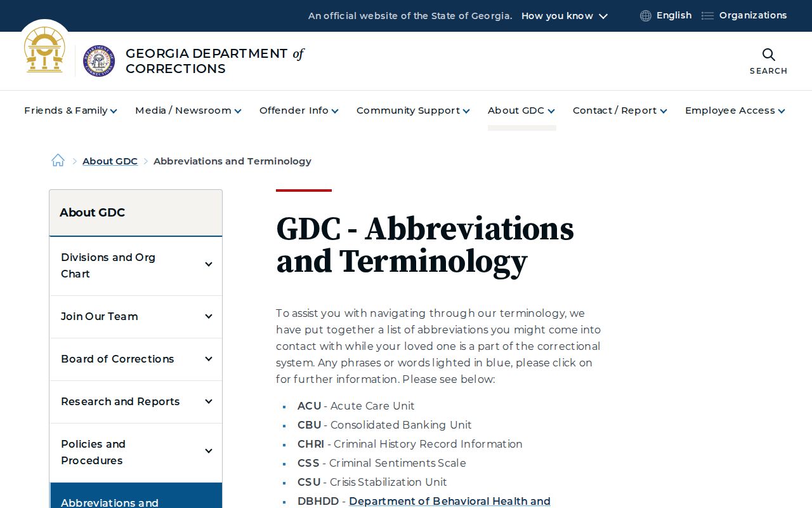
Task: Click the Organizations link text
Action: click(753, 15)
